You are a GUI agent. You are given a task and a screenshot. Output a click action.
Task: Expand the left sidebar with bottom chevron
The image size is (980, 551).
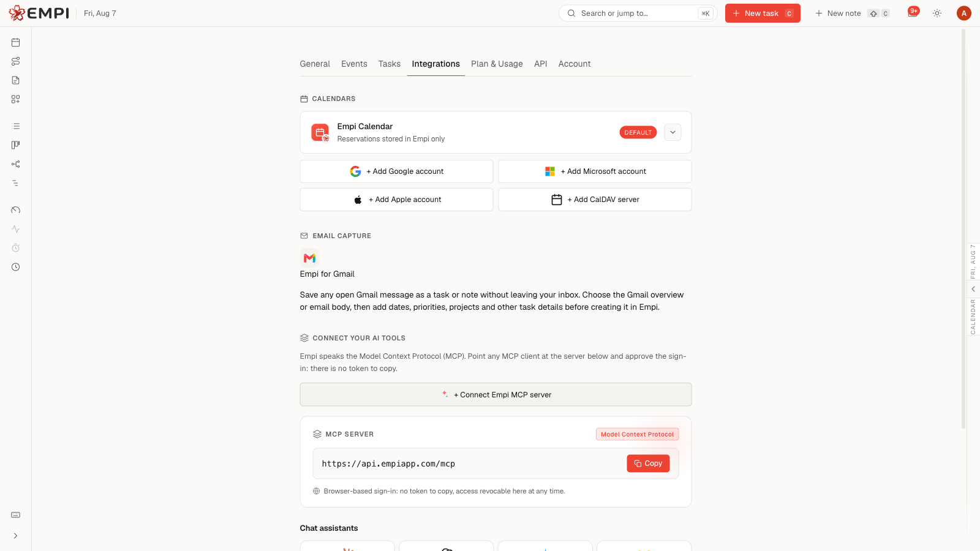(x=16, y=536)
